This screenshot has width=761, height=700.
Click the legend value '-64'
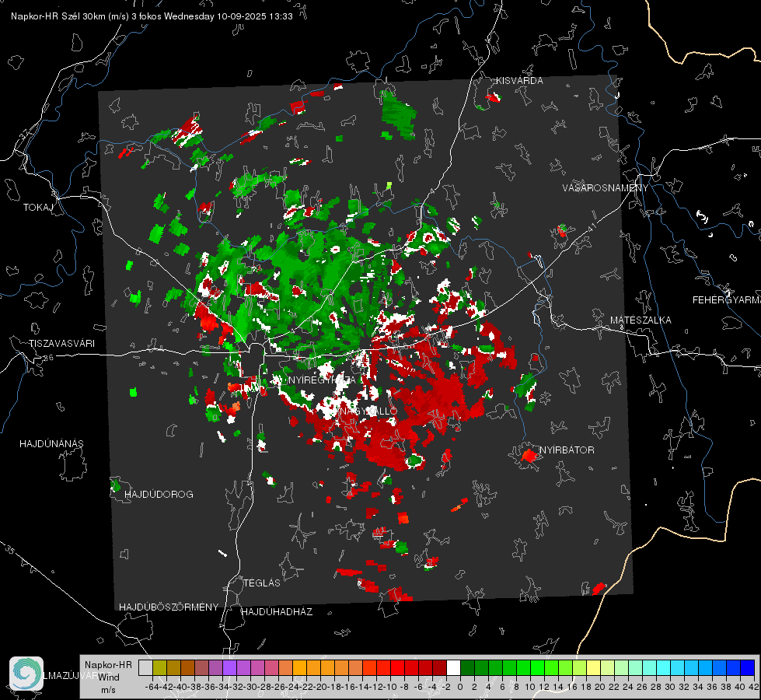[152, 687]
